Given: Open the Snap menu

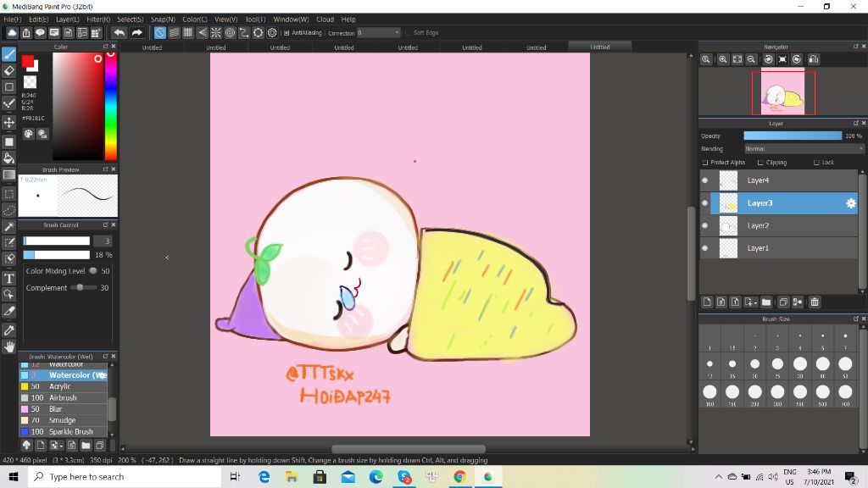Looking at the screenshot, I should (x=163, y=19).
